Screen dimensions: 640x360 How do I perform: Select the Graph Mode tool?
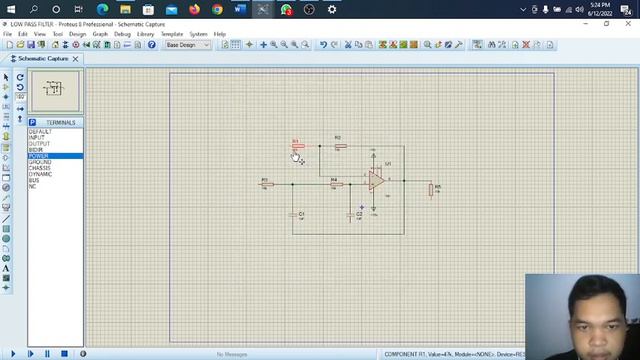[x=6, y=168]
